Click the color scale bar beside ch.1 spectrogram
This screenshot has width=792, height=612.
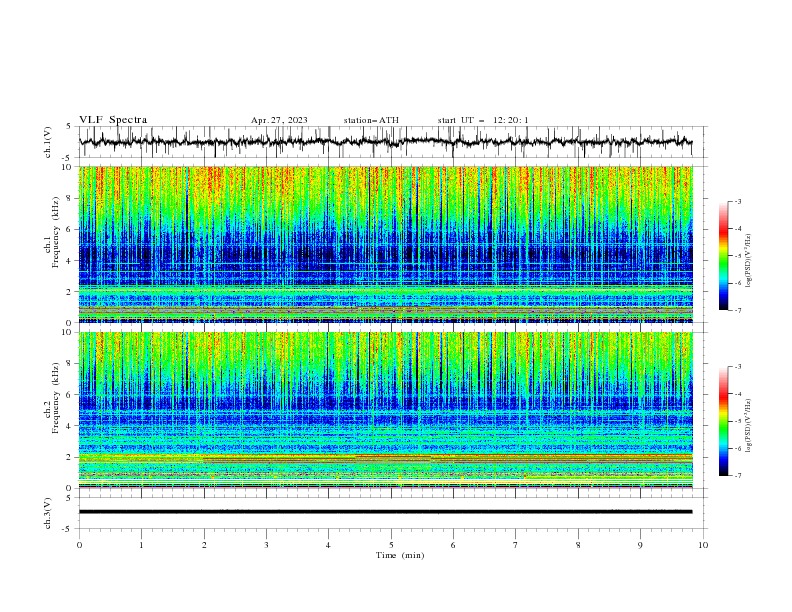[723, 256]
